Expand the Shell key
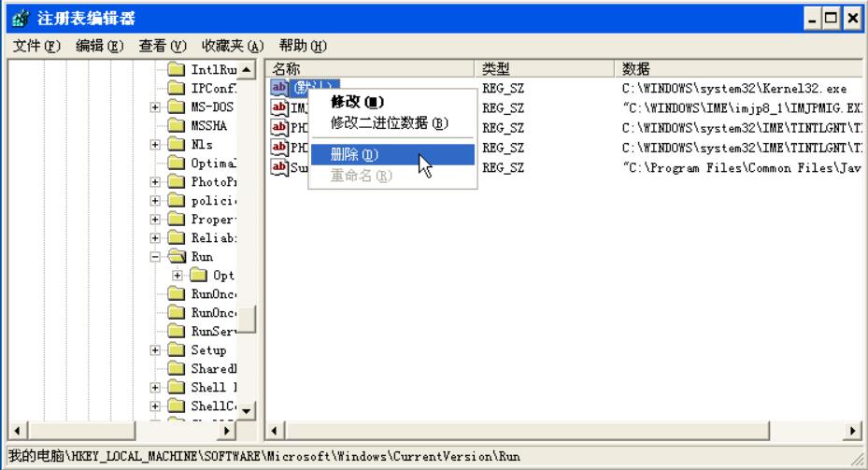The width and height of the screenshot is (868, 470). click(155, 388)
